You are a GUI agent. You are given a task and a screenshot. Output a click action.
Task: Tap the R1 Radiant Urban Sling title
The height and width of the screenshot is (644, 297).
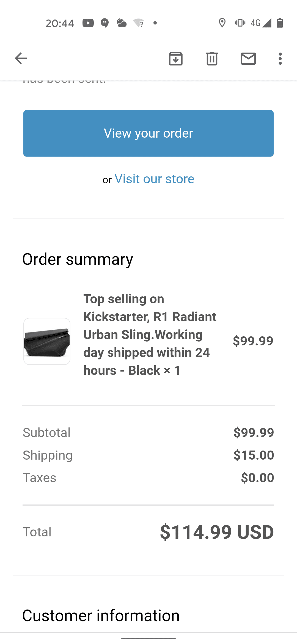click(x=150, y=334)
